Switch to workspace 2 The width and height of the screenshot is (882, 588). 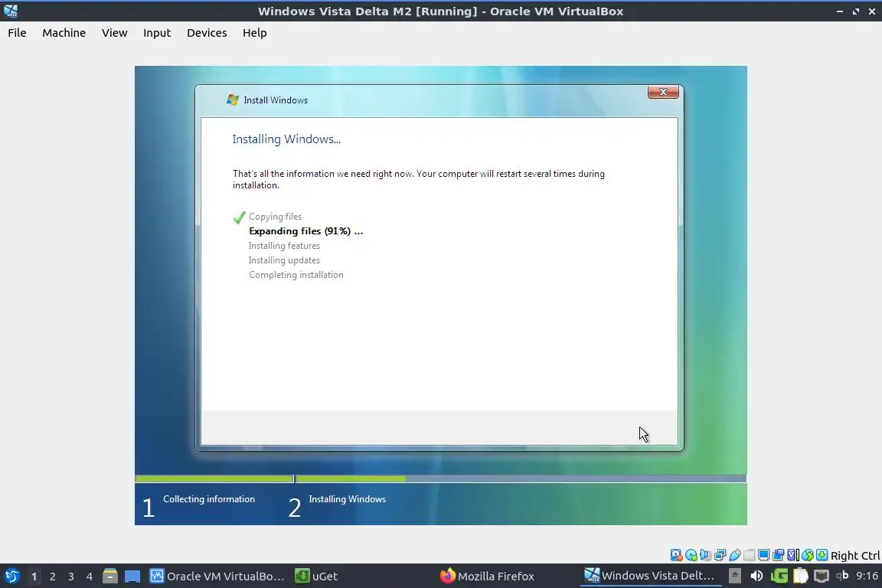pos(53,577)
